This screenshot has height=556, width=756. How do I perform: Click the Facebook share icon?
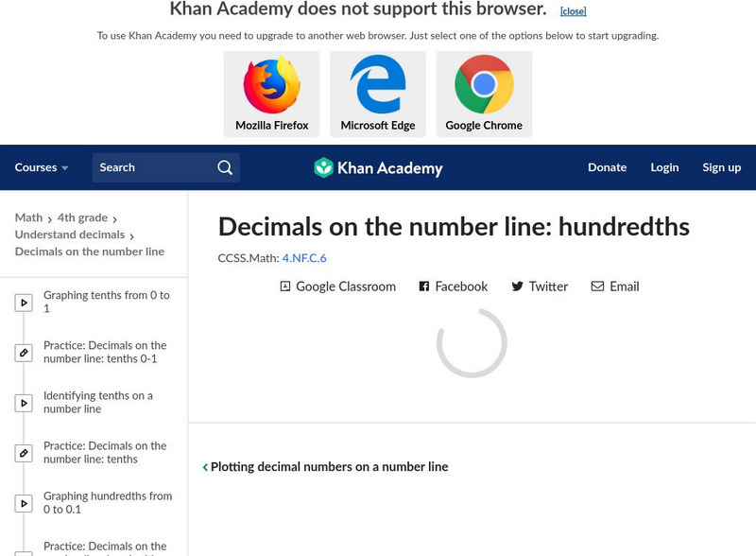point(422,286)
